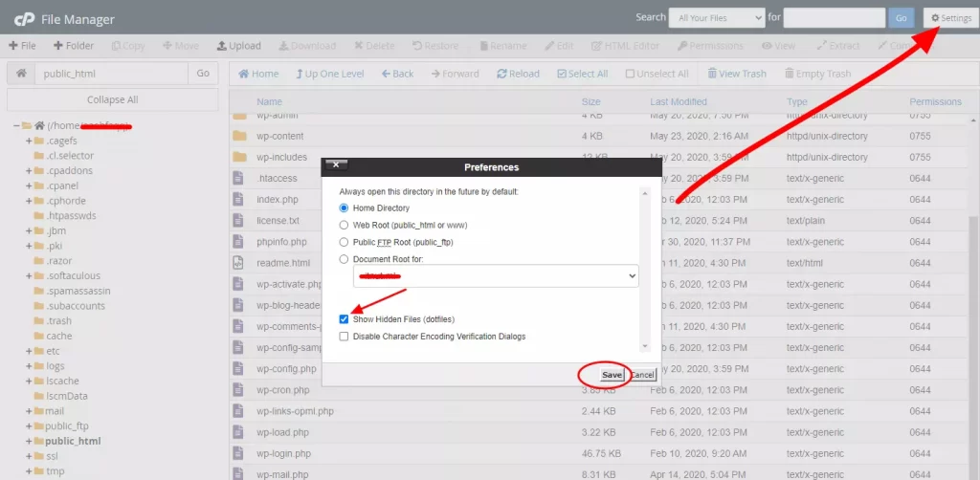Click wp-load.php file icon
This screenshot has width=980, height=480.
tap(237, 432)
